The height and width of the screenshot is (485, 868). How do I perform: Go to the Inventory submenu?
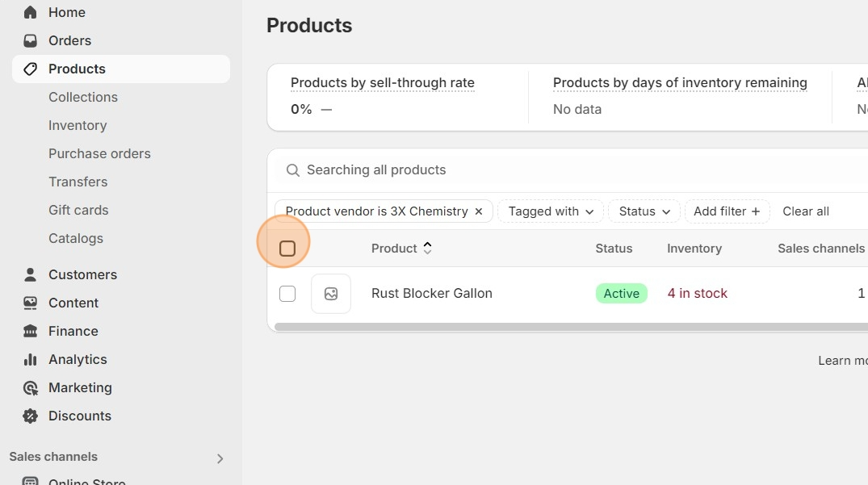pos(78,125)
